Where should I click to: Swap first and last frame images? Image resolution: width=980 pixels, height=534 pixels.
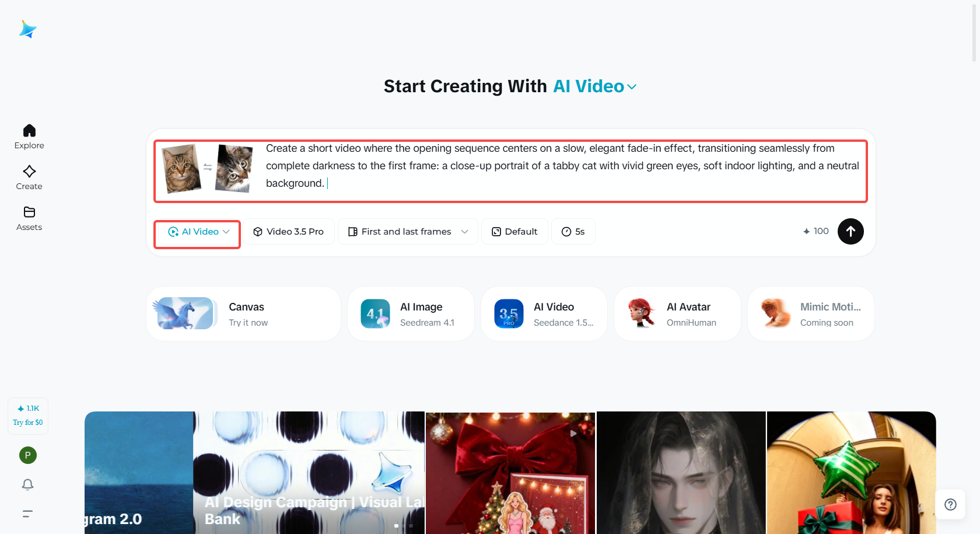tap(208, 167)
